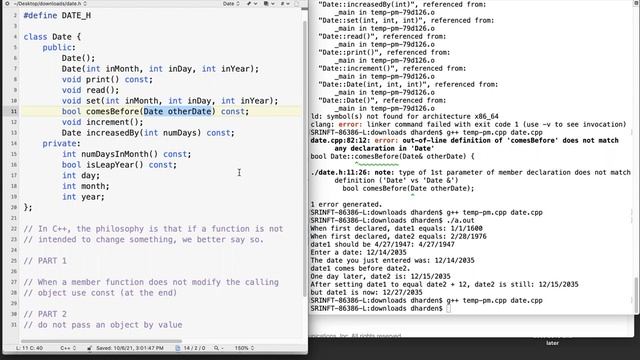Click line number 20 in the gutter

click(x=14, y=207)
